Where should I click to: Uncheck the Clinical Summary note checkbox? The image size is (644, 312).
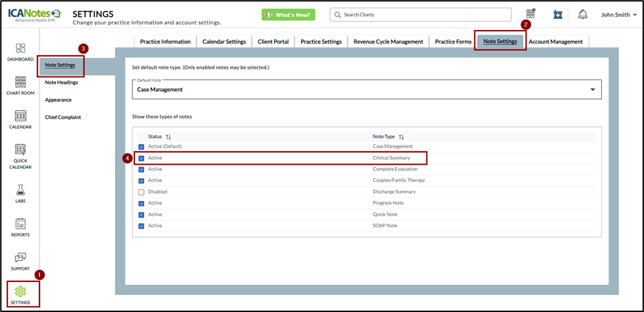[x=141, y=158]
